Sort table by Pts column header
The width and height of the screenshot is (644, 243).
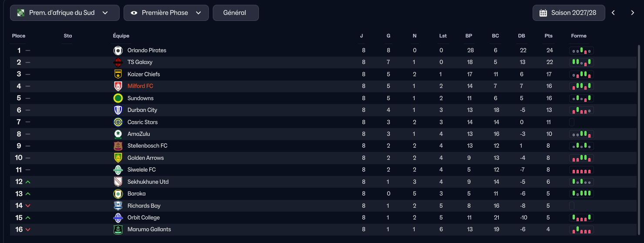click(548, 36)
